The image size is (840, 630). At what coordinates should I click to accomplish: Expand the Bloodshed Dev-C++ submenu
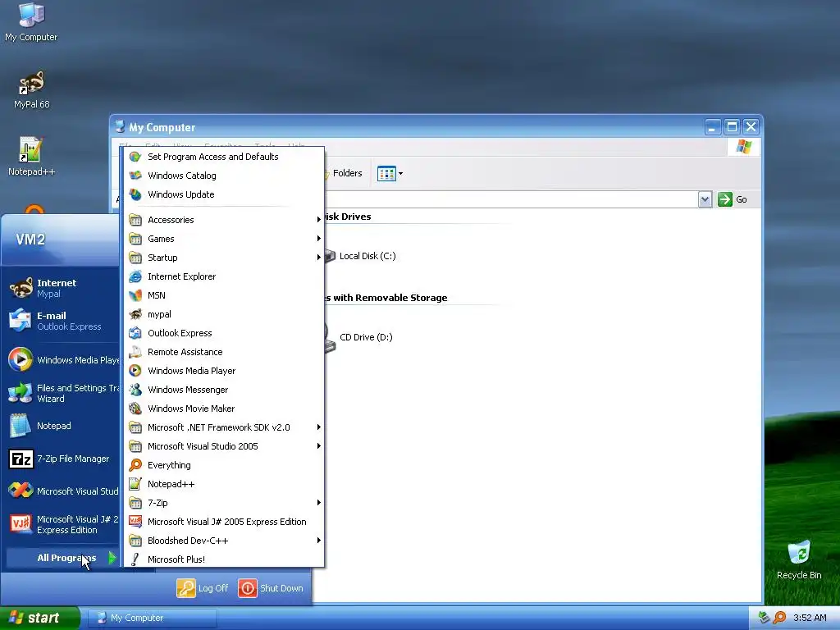(x=224, y=541)
